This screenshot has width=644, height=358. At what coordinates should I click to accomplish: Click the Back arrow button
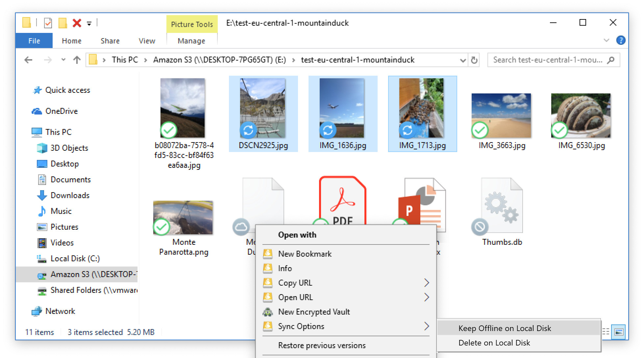click(x=29, y=60)
